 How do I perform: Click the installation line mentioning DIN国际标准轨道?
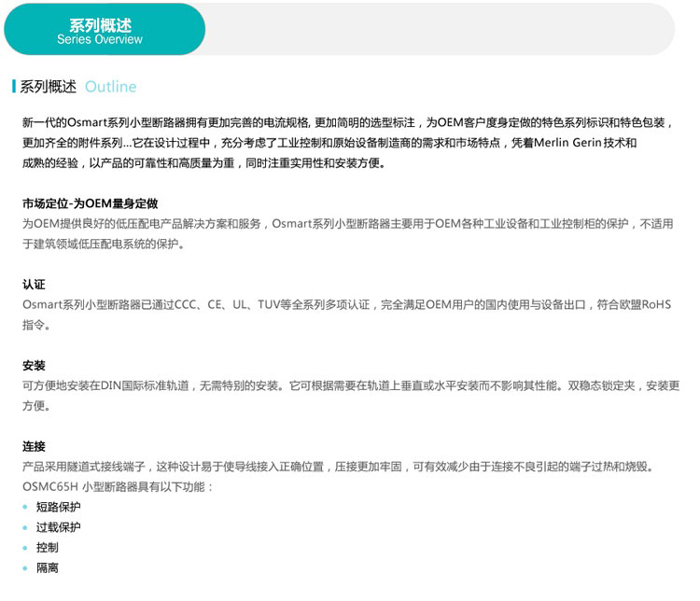tap(351, 385)
